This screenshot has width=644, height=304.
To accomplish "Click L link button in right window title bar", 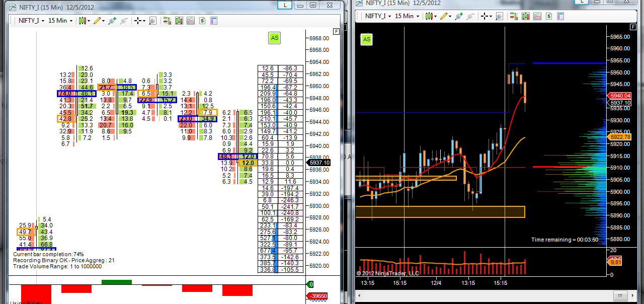I will pos(583,2).
